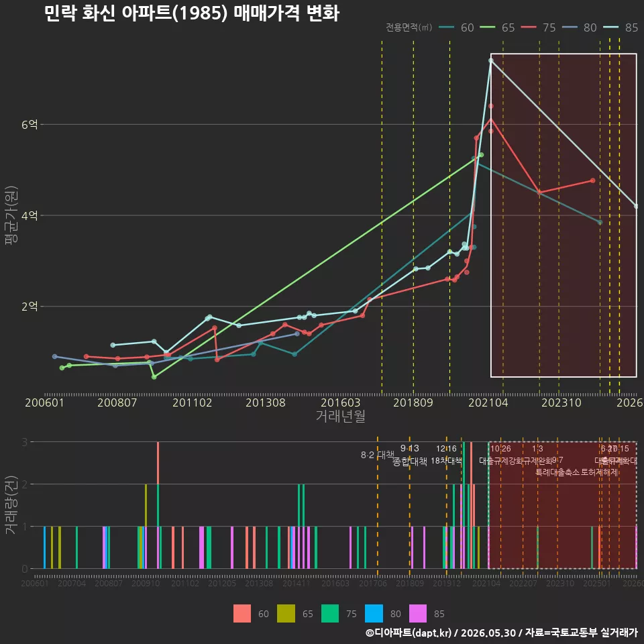Click the 202104 x-axis tick label
This screenshot has height=644, width=644.
[x=488, y=402]
